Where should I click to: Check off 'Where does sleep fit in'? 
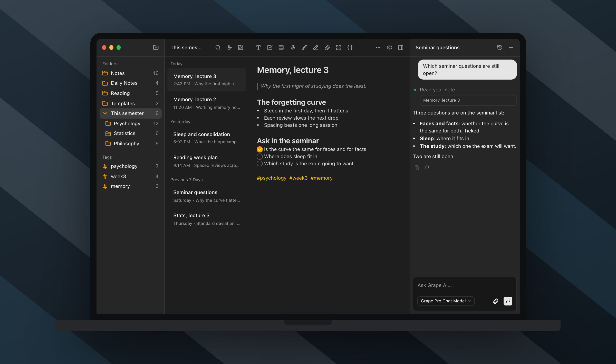point(260,157)
